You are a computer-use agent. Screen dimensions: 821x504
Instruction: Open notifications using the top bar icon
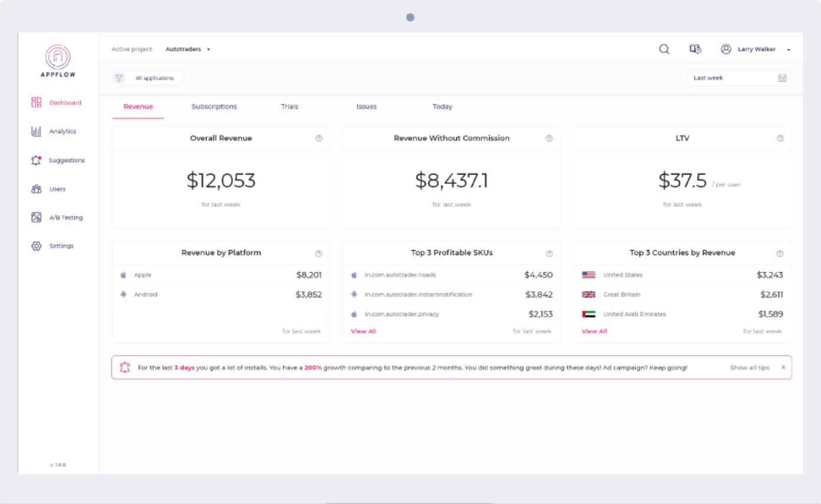[696, 50]
